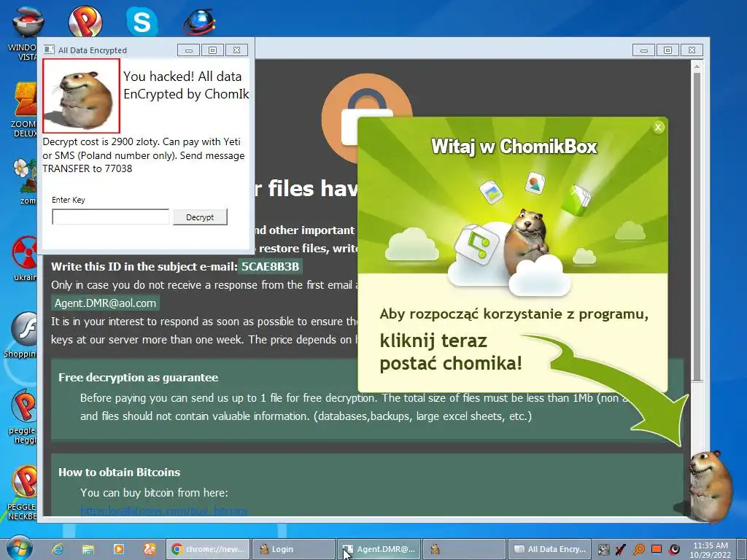Close the large ransom note window
Image resolution: width=747 pixels, height=560 pixels.
[x=692, y=50]
